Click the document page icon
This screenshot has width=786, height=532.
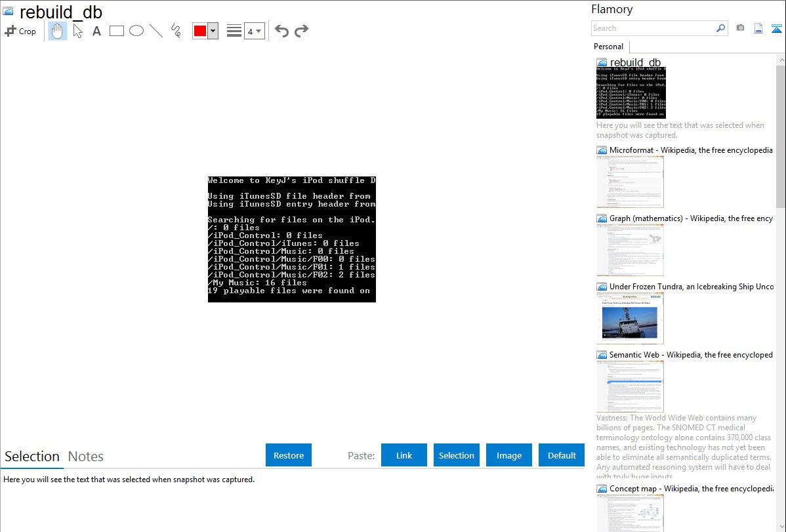pos(758,28)
